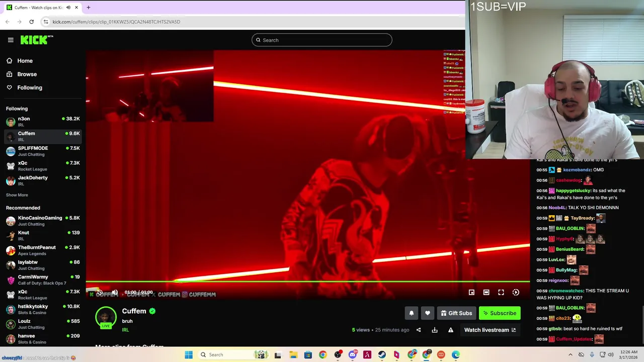Download the clip
This screenshot has height=362, width=644.
pyautogui.click(x=435, y=330)
